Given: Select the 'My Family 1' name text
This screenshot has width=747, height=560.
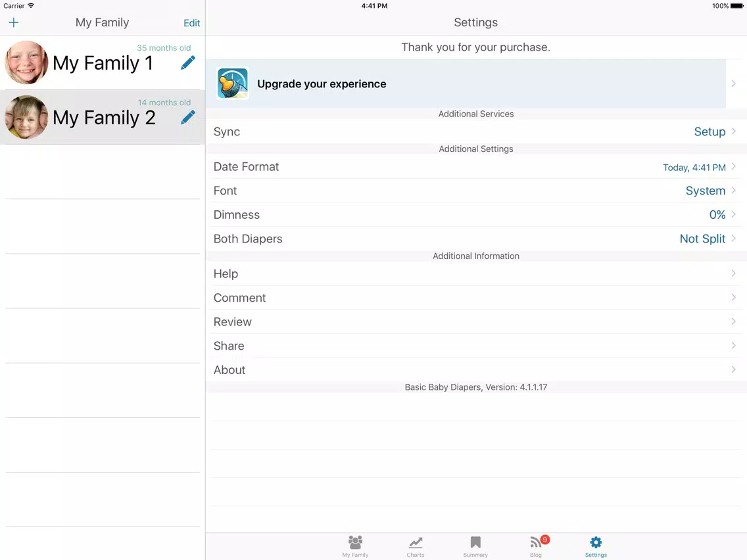Looking at the screenshot, I should (x=103, y=63).
